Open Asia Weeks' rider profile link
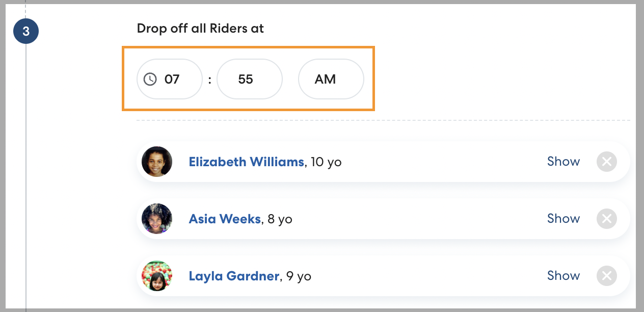The height and width of the screenshot is (312, 644). point(225,219)
